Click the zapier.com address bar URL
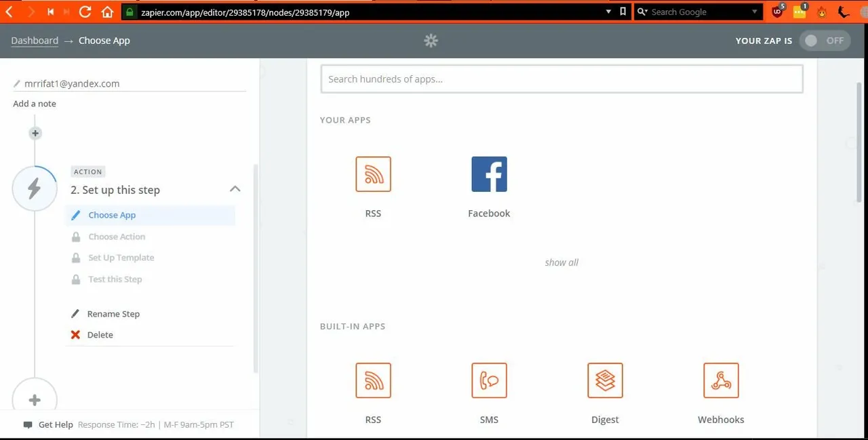This screenshot has width=868, height=440. coord(245,12)
